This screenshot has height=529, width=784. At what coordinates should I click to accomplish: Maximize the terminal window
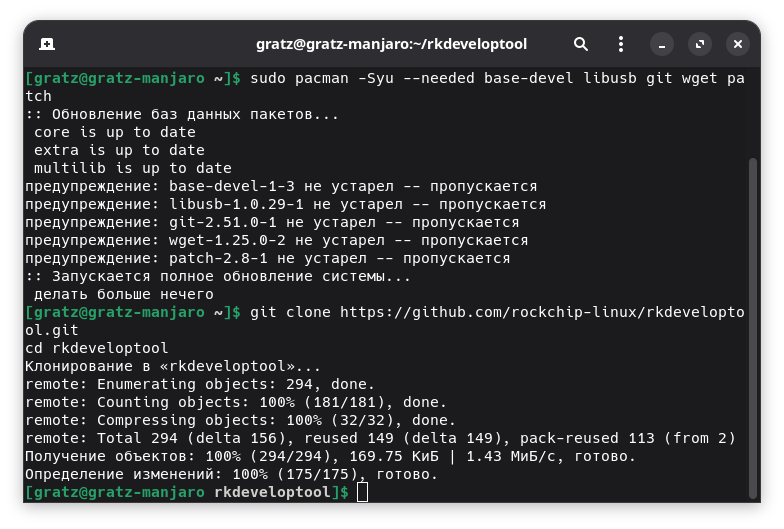[x=699, y=44]
